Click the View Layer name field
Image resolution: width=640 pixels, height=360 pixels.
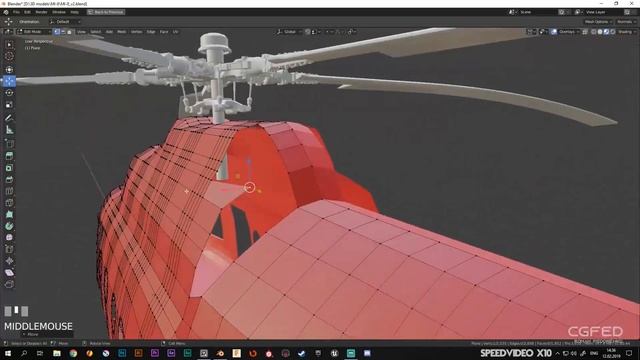point(603,12)
